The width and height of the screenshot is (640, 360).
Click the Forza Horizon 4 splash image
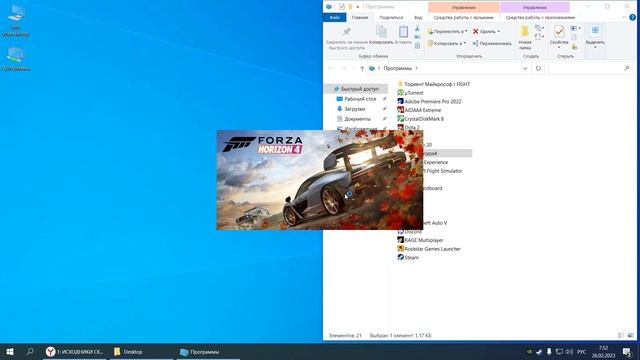pyautogui.click(x=320, y=180)
